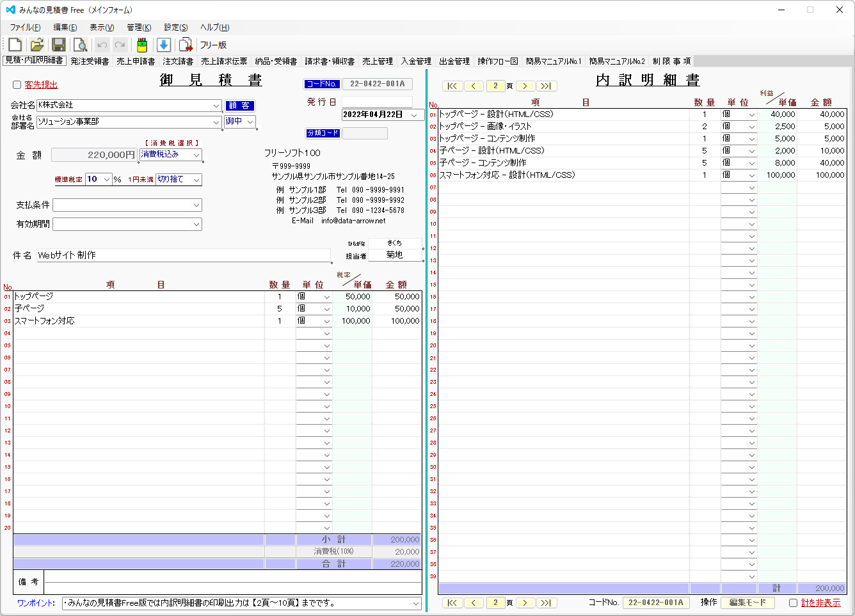855x616 pixels.
Task: Click the blue download arrow icon
Action: click(x=165, y=44)
